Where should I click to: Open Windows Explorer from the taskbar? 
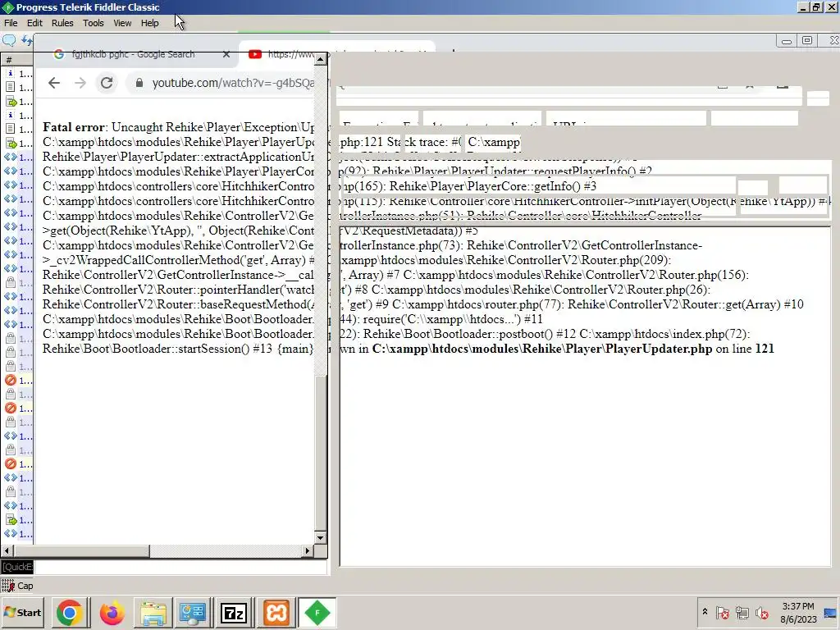pyautogui.click(x=153, y=612)
